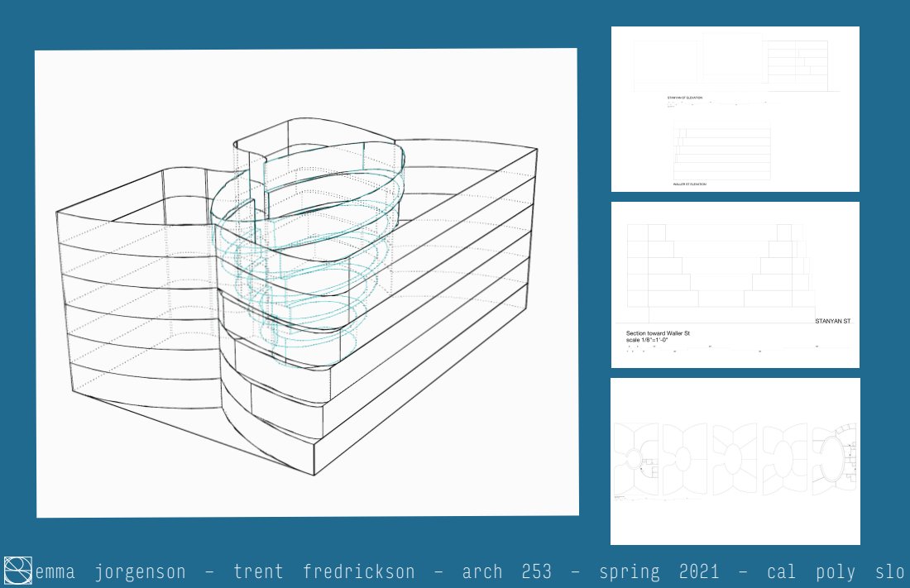Click the Section toward Waller St caption
910x588 pixels.
(x=658, y=333)
